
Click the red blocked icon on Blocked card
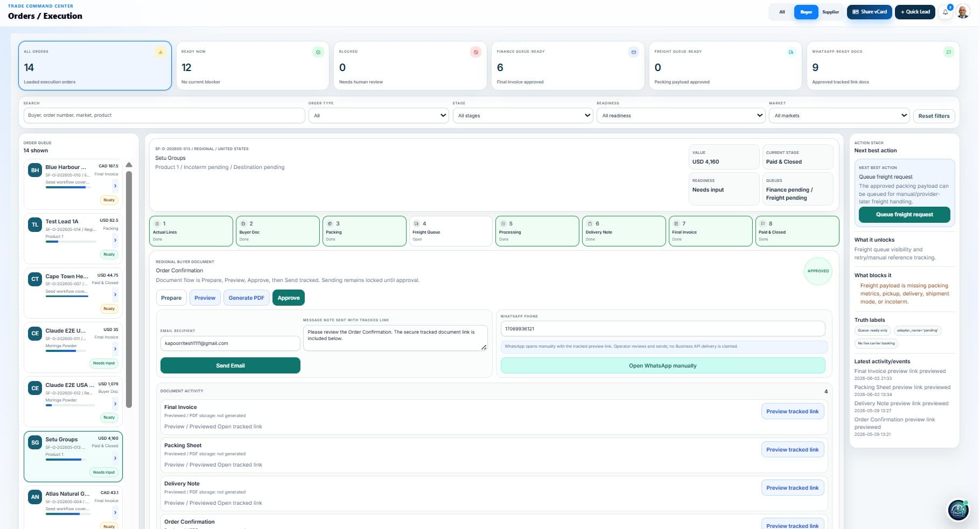(475, 52)
